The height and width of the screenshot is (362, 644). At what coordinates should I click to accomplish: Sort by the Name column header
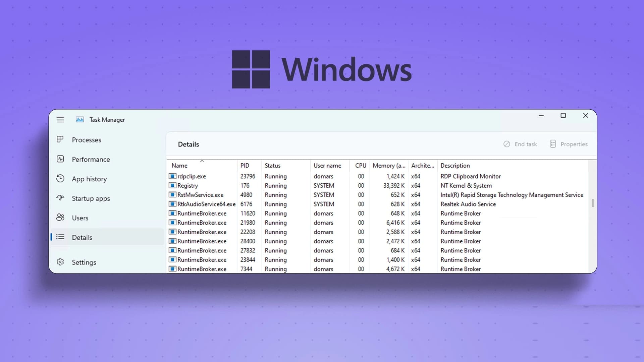click(202, 166)
